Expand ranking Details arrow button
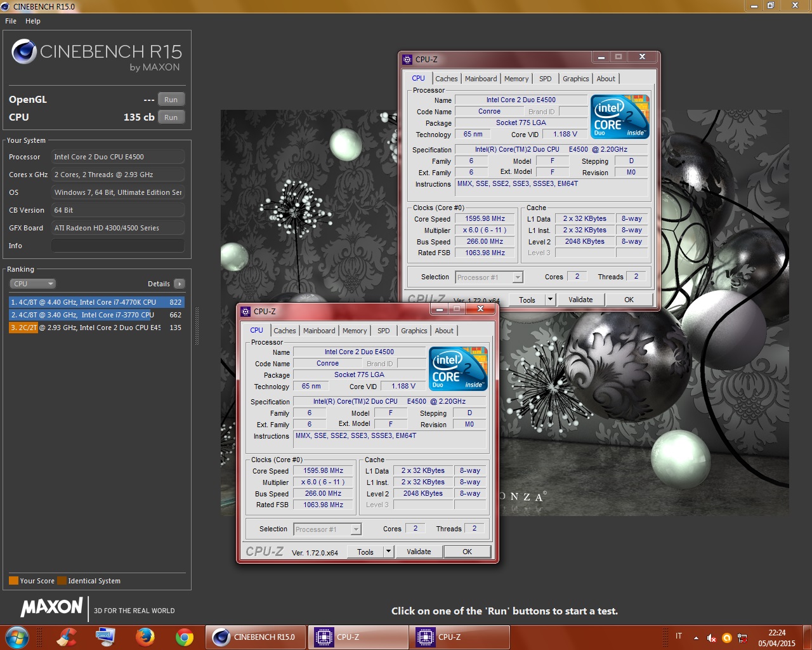The image size is (812, 650). (180, 284)
